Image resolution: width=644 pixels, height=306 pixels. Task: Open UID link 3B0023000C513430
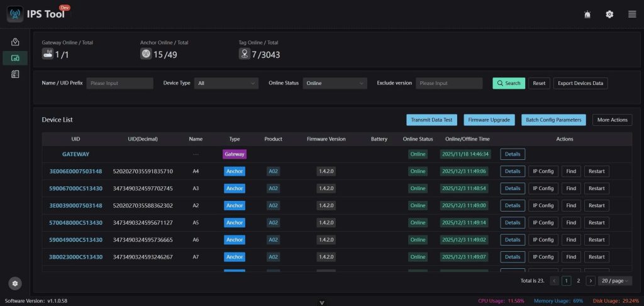point(75,257)
